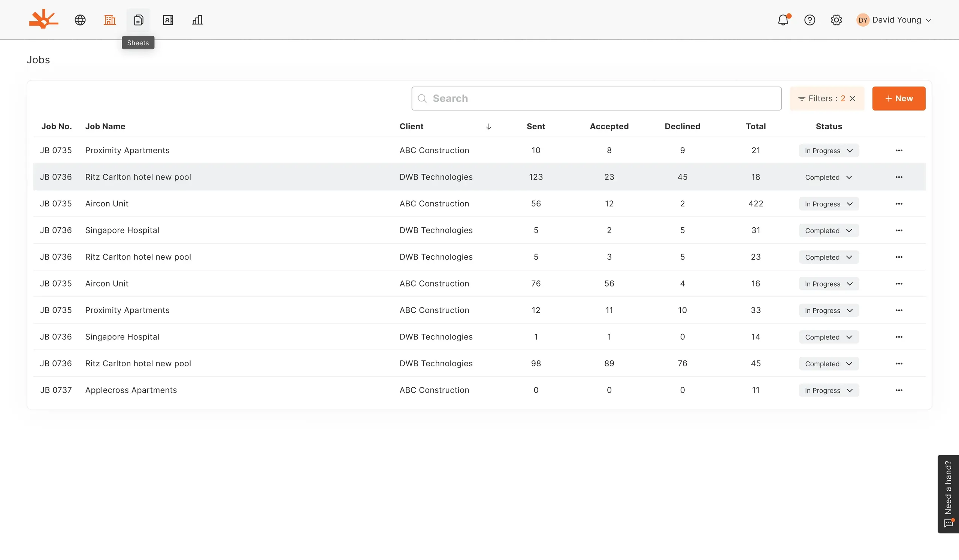Viewport: 959px width, 560px height.
Task: Open status dropdown for job with Total 23
Action: point(829,257)
